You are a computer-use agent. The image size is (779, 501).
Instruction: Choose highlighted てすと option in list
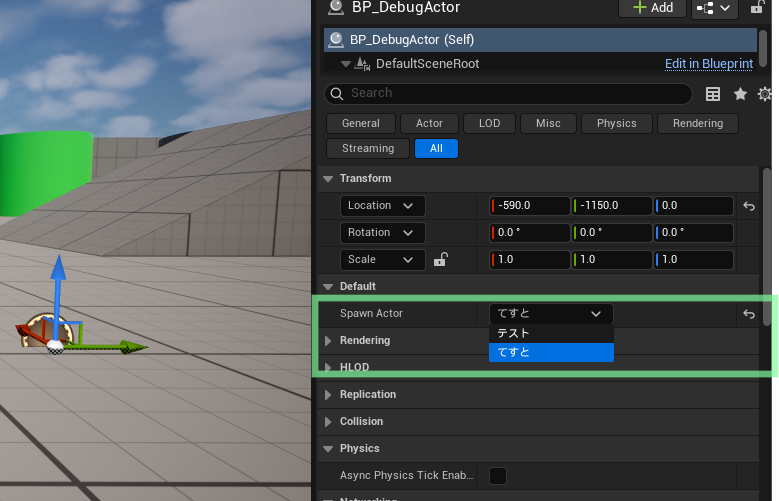(x=551, y=352)
